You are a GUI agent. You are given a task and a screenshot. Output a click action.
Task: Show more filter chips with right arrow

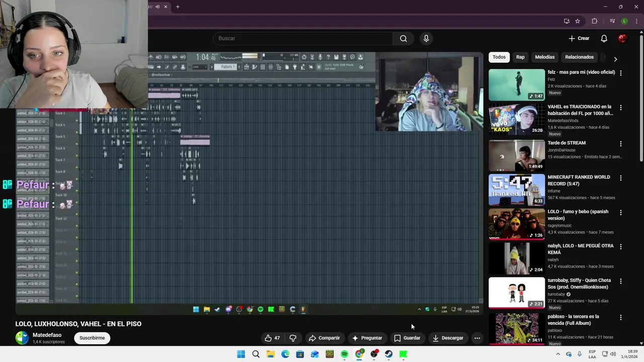(x=615, y=59)
